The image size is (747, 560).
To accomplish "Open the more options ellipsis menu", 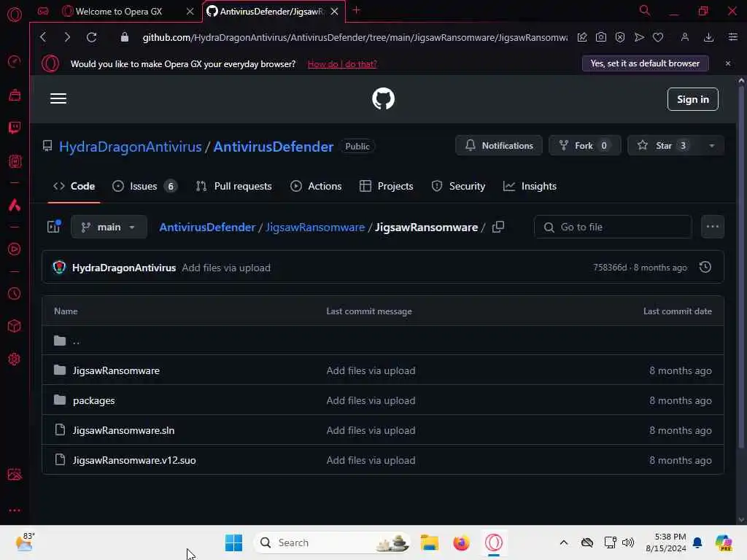I will pos(712,227).
